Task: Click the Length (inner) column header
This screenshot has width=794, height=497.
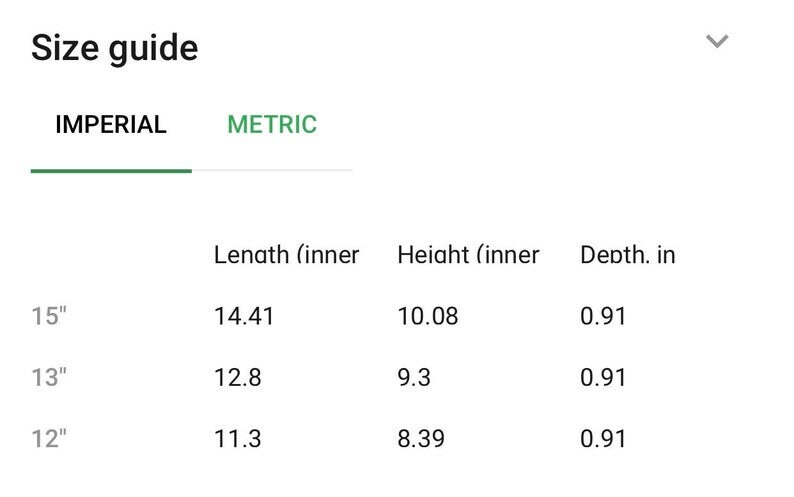Action: pyautogui.click(x=287, y=254)
